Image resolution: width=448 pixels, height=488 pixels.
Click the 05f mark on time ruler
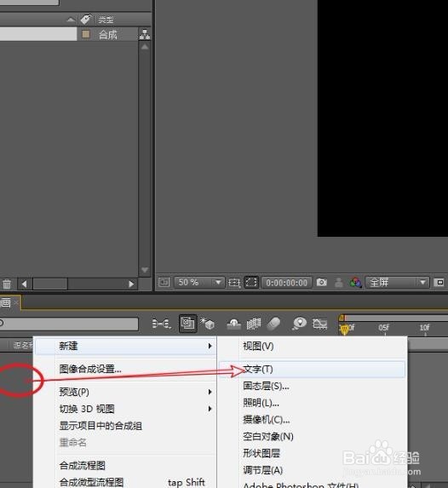click(x=384, y=328)
